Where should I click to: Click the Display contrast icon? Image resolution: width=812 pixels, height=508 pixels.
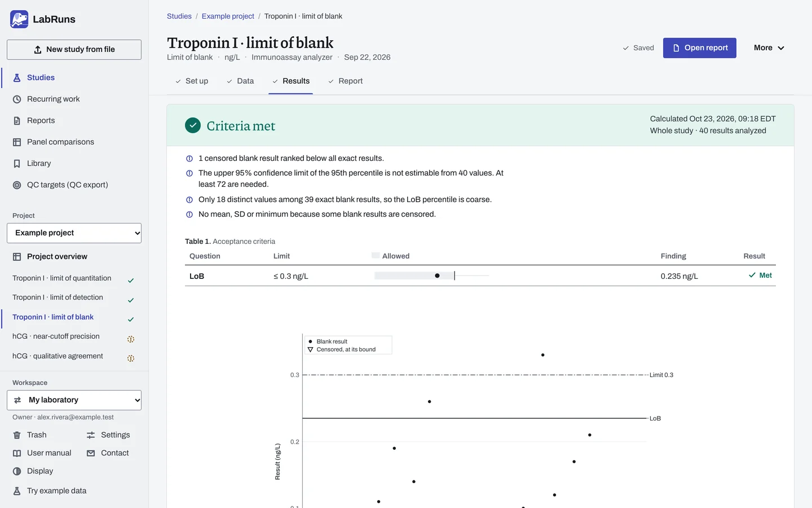click(x=17, y=471)
